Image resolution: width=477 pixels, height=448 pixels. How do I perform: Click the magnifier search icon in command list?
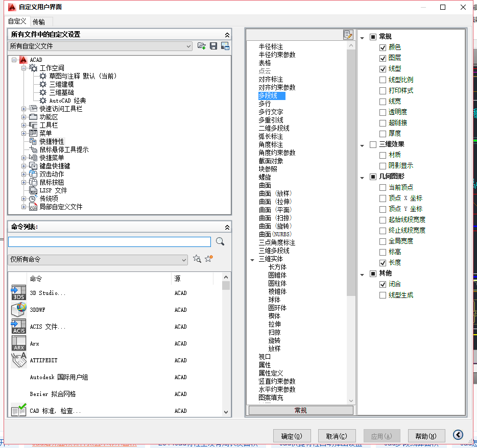(220, 242)
